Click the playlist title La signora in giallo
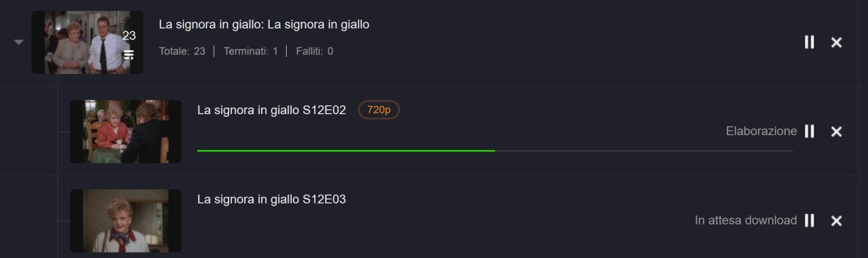868x258 pixels. (264, 24)
